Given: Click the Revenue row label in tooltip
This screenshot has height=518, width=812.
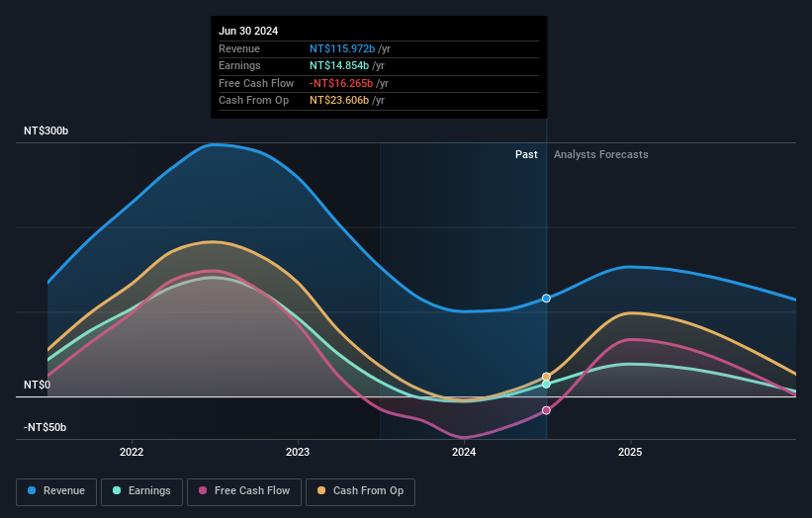Looking at the screenshot, I should (x=239, y=48).
